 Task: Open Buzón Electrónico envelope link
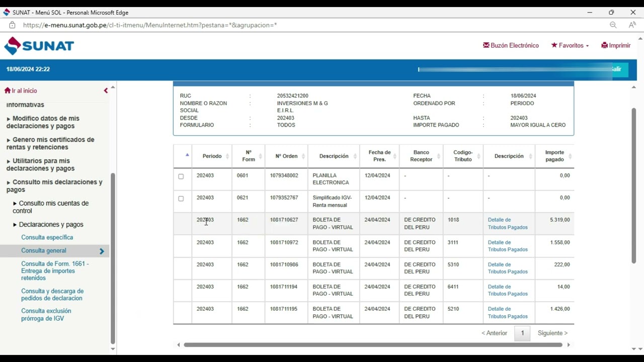click(511, 45)
